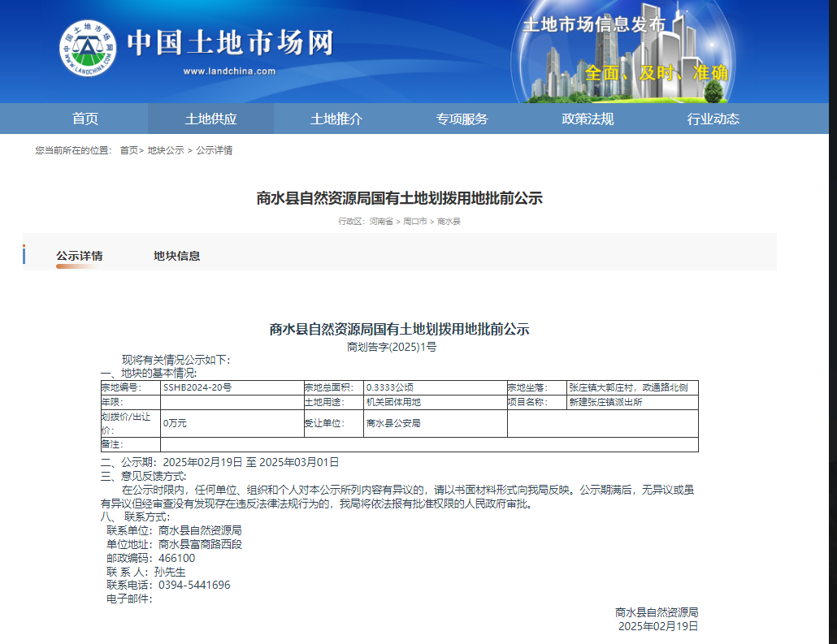Screen dimensions: 837x644
Task: Click the circular LandChina logo icon
Action: point(86,49)
